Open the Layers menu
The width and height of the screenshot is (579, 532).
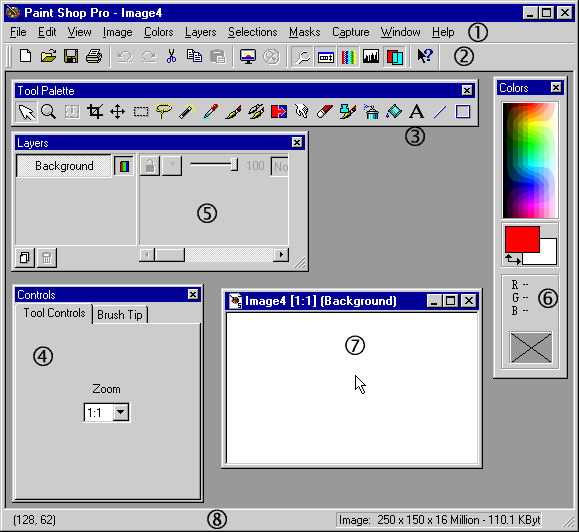pos(201,32)
